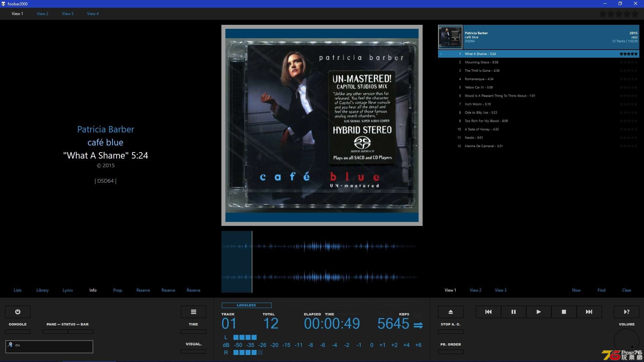Screen dimensions: 644x362
Task: Select playlist View 2 tab below the track list
Action: point(476,290)
